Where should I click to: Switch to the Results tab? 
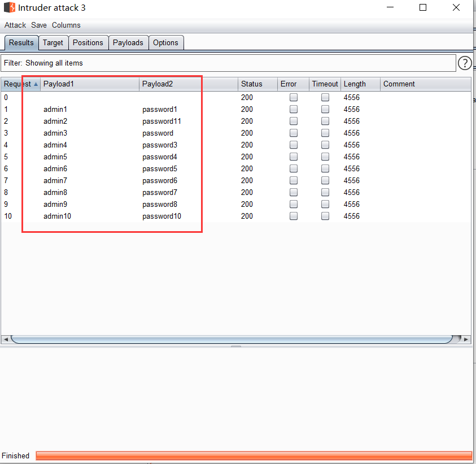click(21, 42)
